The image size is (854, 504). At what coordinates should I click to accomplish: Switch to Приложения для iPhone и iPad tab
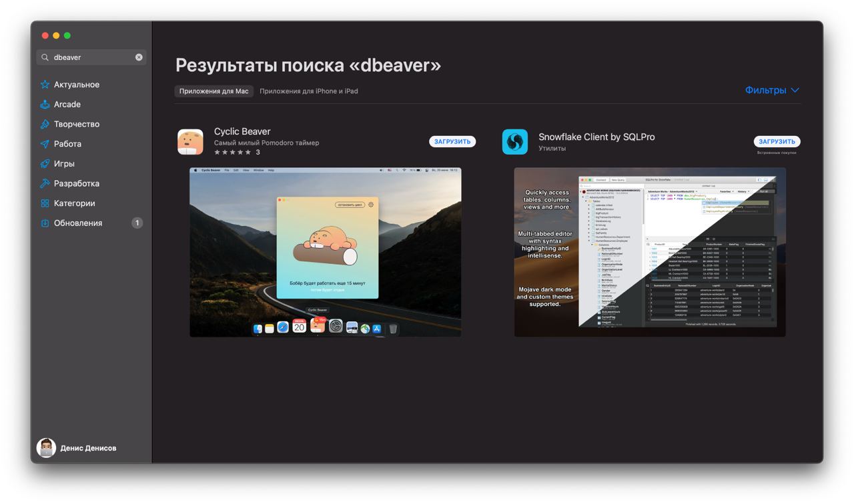[309, 91]
